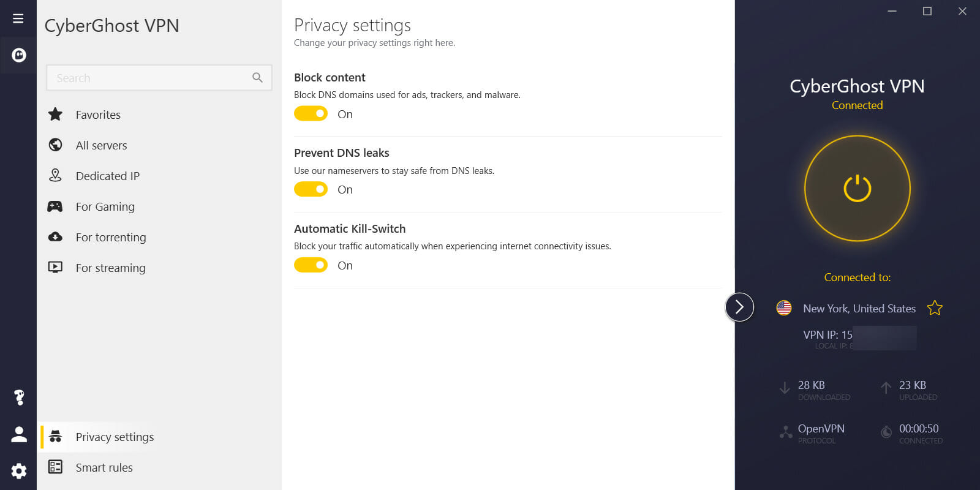Favorite New York server with star icon

coord(935,308)
